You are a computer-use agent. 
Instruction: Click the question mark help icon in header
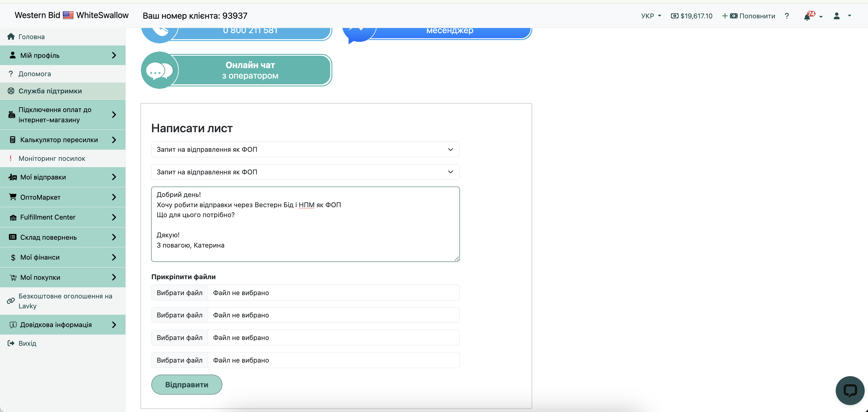click(x=787, y=16)
